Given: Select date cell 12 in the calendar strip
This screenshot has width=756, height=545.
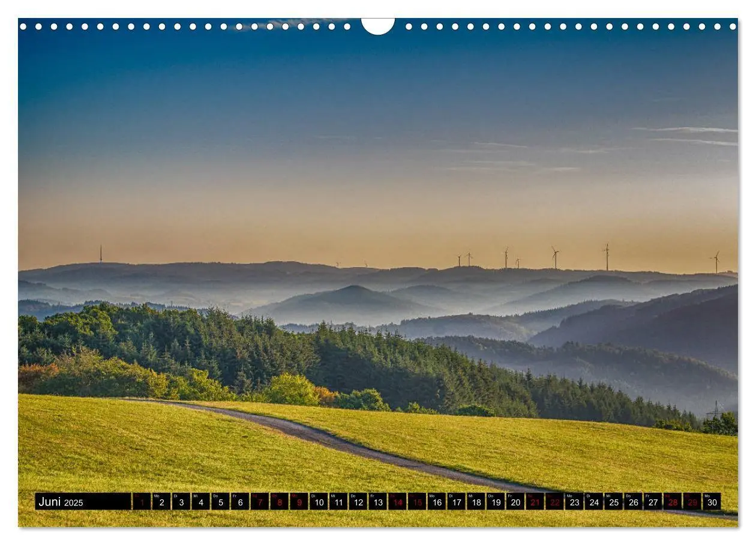Looking at the screenshot, I should (x=358, y=502).
